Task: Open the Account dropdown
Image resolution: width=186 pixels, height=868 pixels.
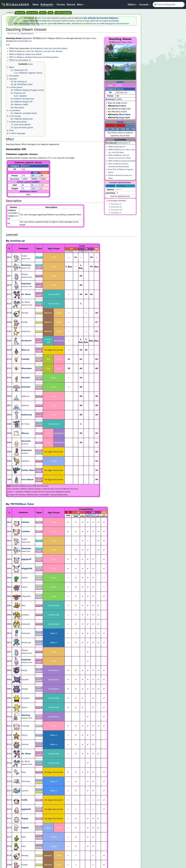Action: 145,4
